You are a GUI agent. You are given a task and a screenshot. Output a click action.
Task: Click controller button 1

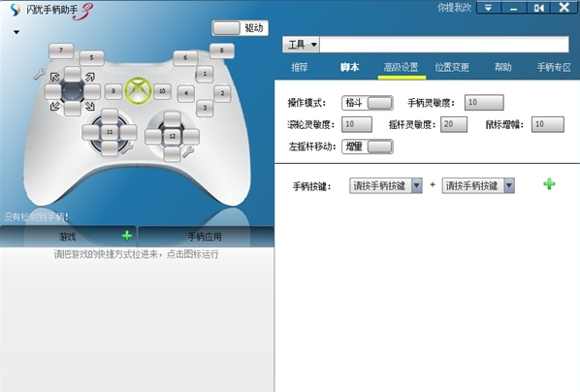tap(205, 74)
